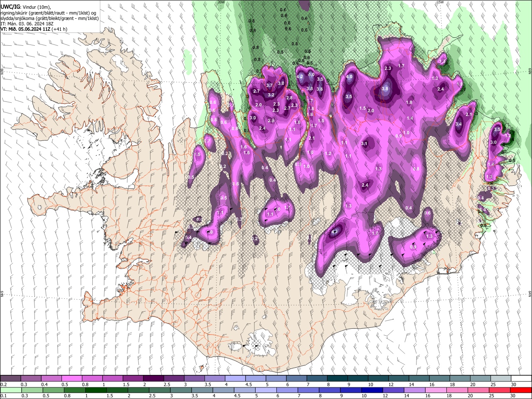Click the '0.2' label under the purple scale
The width and height of the screenshot is (532, 399).
3,384
